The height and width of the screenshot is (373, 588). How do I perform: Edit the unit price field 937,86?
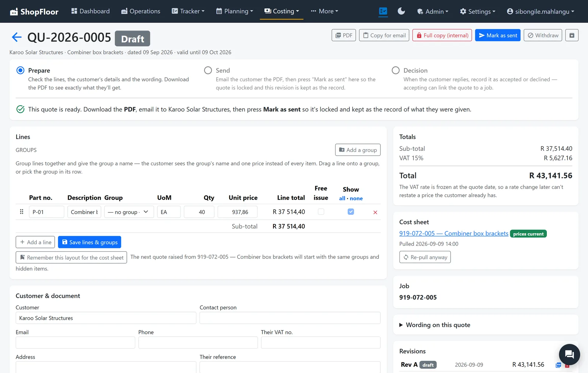(237, 212)
